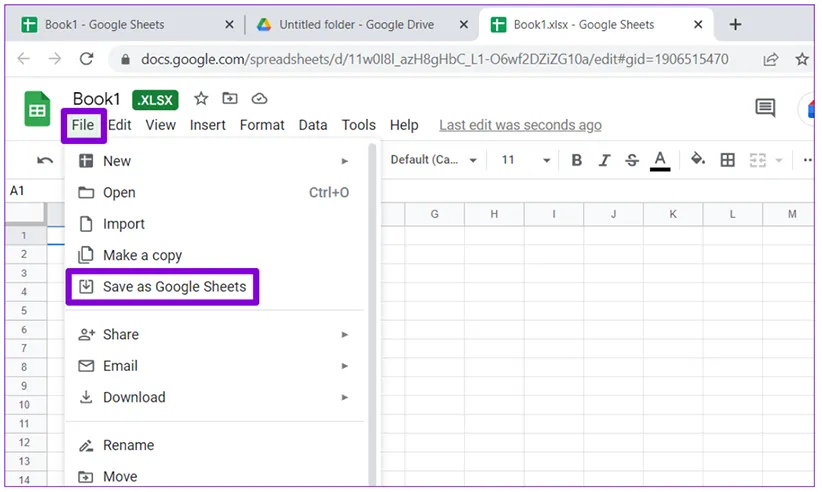Toggle strikethrough formatting
822x492 pixels.
(632, 160)
